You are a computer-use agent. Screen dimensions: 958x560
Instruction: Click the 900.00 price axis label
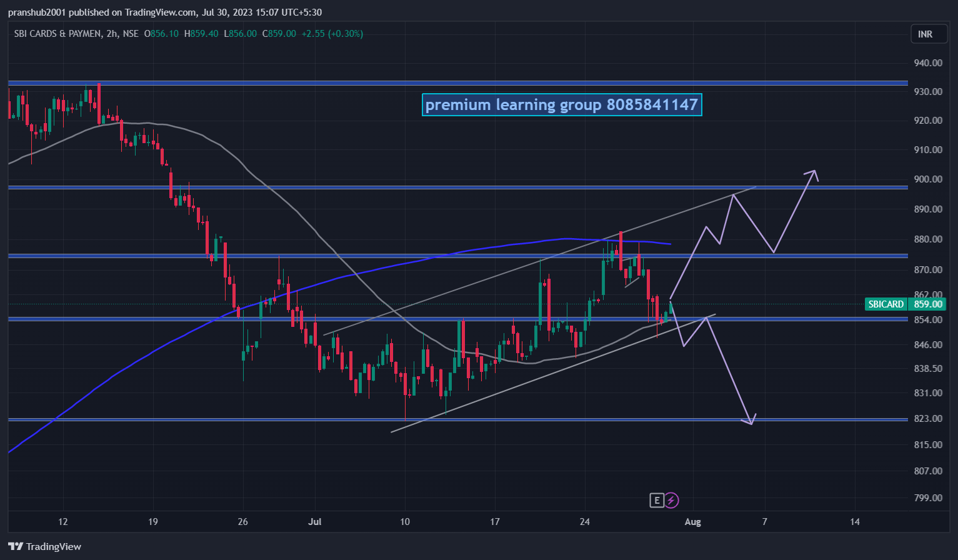(928, 179)
